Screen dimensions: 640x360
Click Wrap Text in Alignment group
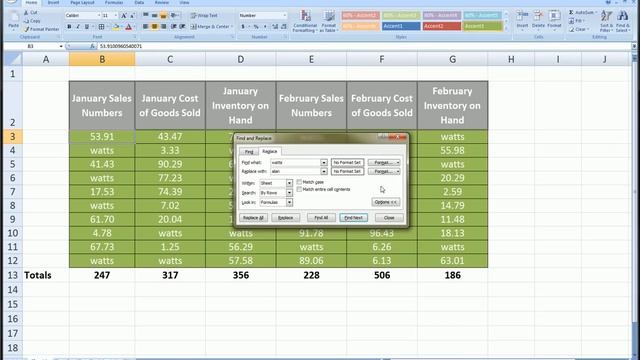[204, 16]
